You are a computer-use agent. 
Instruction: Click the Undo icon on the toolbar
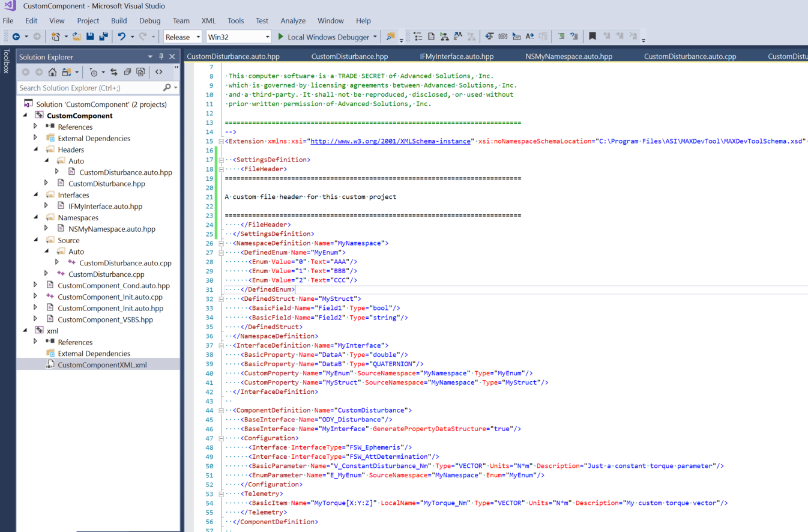pyautogui.click(x=122, y=36)
